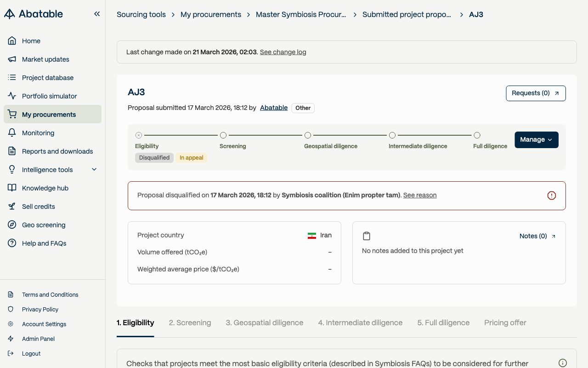Select the Geospatial diligence step circle
Image resolution: width=588 pixels, height=368 pixels.
(308, 135)
